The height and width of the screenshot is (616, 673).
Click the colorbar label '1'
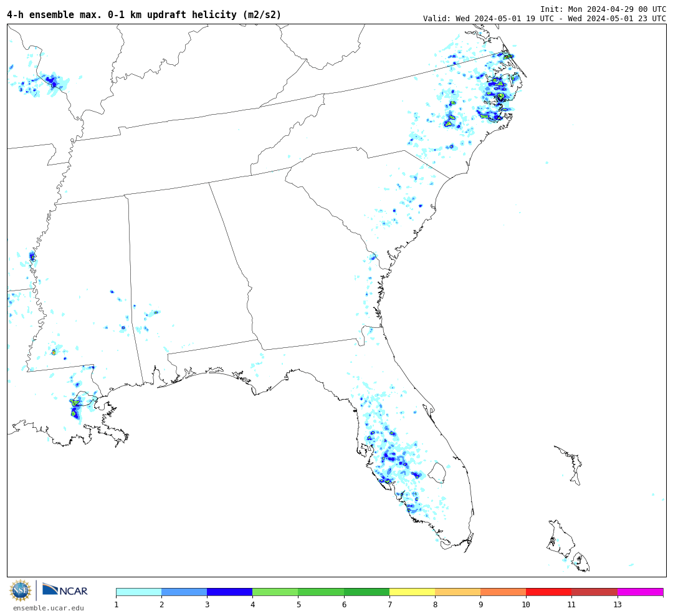tap(117, 604)
